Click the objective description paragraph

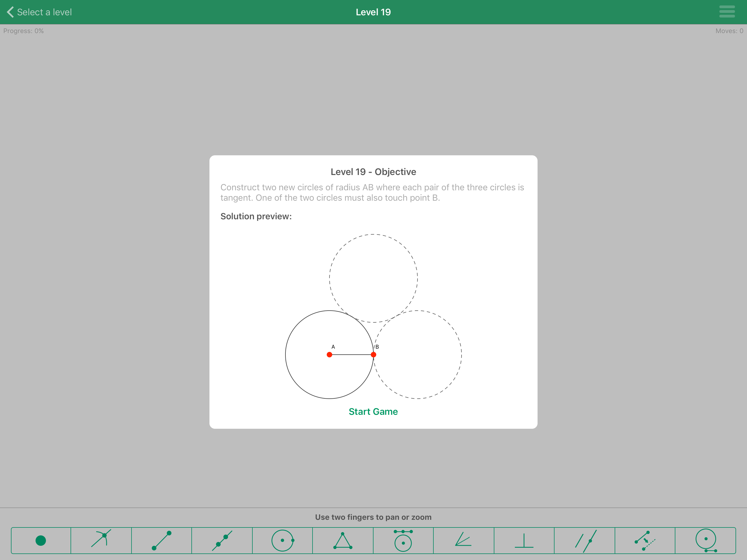(x=372, y=192)
